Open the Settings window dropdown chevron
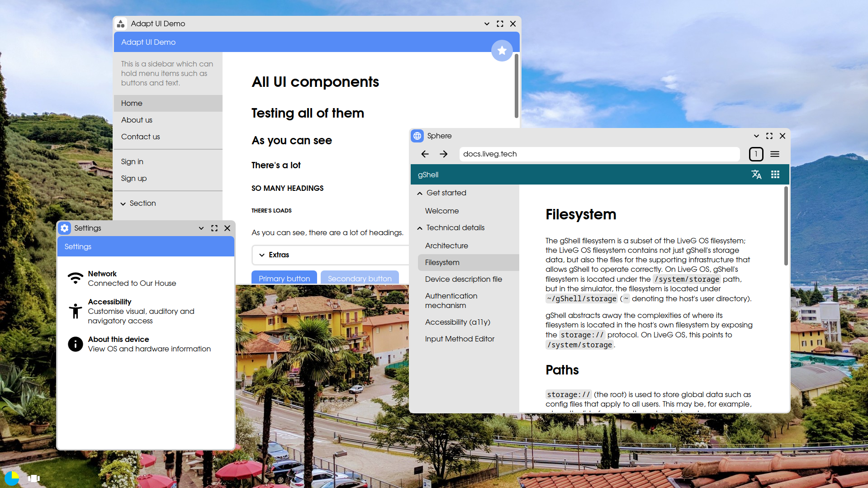868x488 pixels. 201,228
